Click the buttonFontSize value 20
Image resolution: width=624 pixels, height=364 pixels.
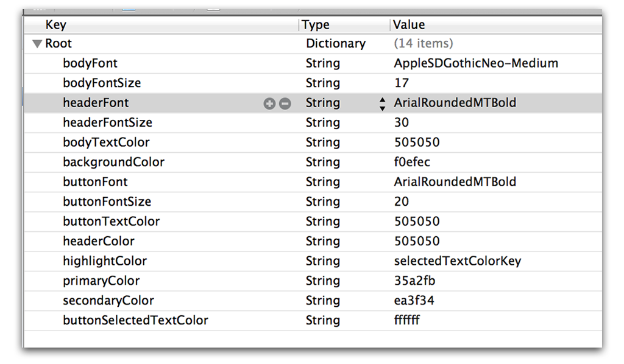click(x=402, y=201)
